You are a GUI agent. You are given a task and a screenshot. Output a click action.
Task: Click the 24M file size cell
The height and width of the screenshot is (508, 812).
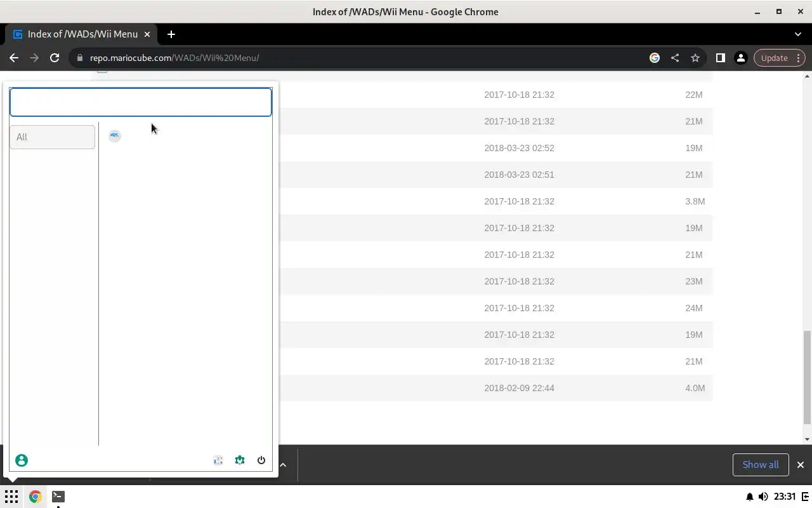pos(694,308)
